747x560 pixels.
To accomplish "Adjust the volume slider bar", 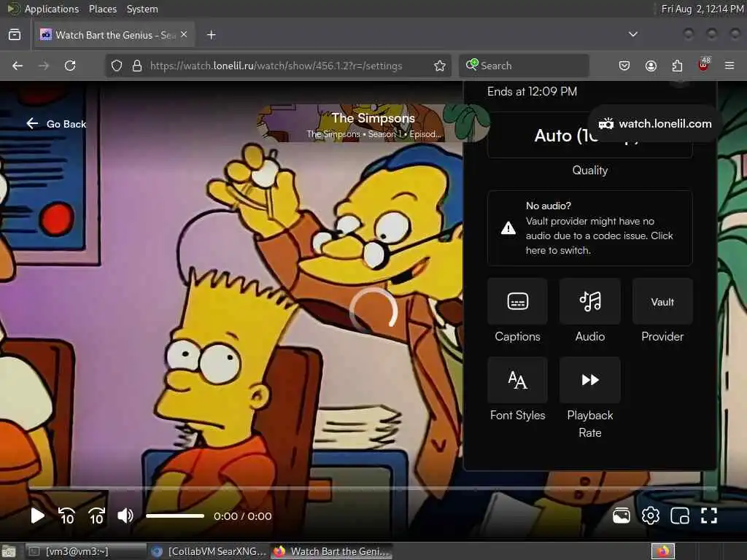I will point(175,516).
